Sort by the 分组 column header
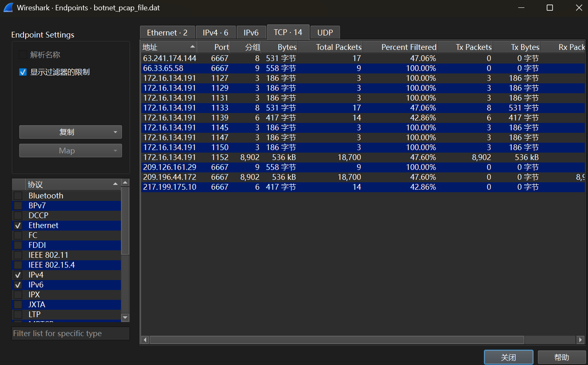 click(245, 47)
